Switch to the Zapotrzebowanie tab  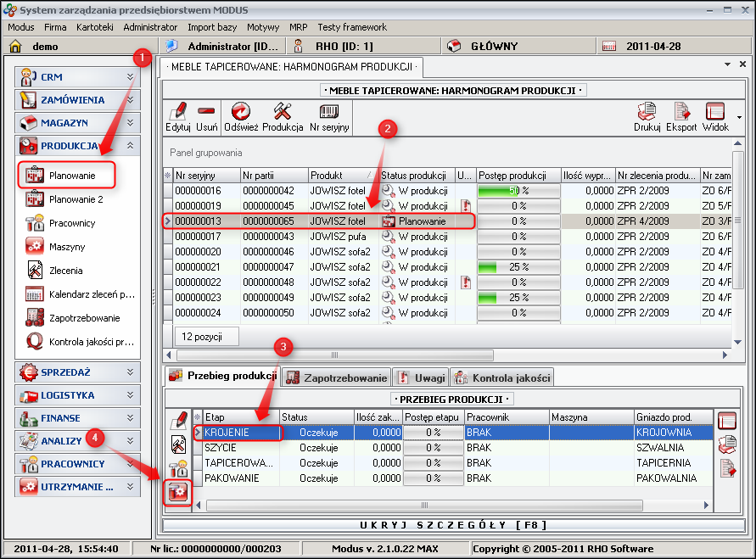point(336,377)
